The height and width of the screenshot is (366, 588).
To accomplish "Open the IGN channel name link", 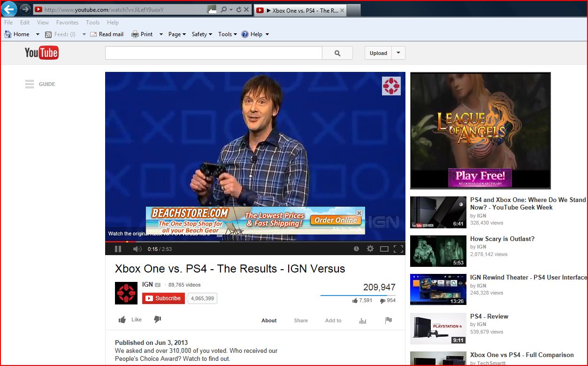I will (147, 284).
